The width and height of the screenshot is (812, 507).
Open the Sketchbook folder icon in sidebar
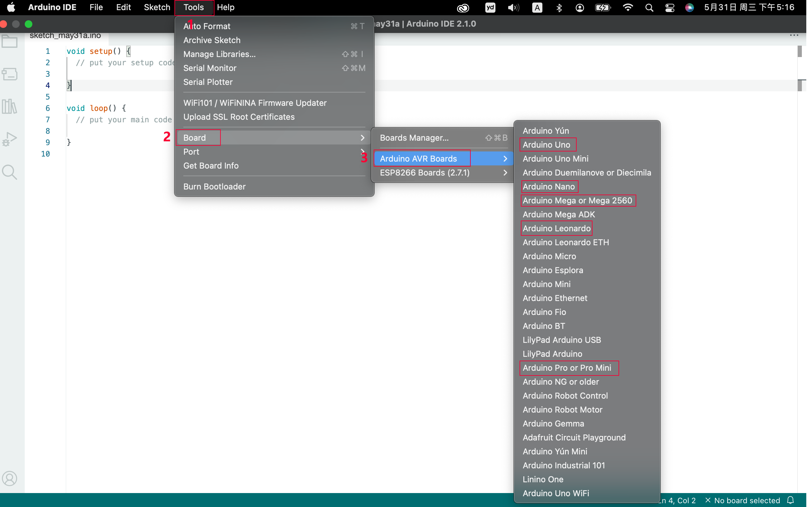point(10,42)
